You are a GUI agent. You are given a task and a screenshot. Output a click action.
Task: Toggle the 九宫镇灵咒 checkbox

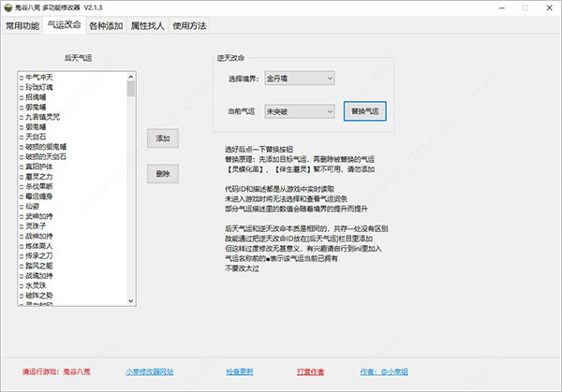pos(22,117)
